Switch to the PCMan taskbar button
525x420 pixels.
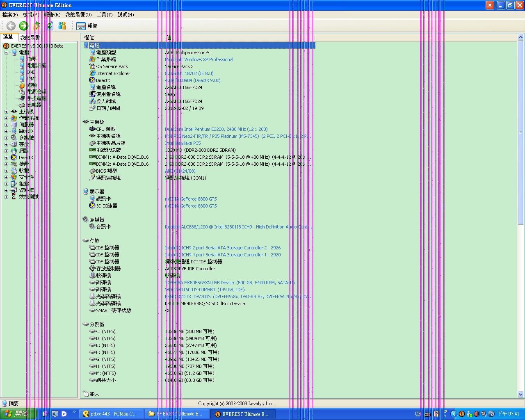pos(112,414)
